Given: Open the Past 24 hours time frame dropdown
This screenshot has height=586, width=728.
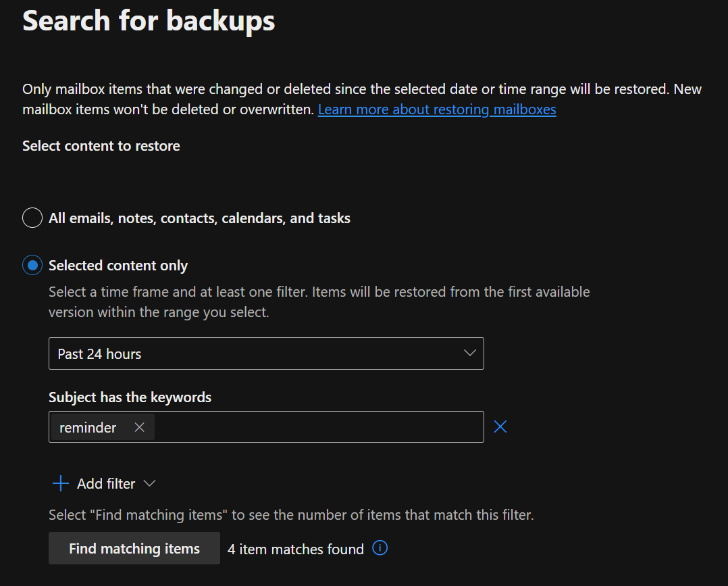Looking at the screenshot, I should pyautogui.click(x=266, y=353).
